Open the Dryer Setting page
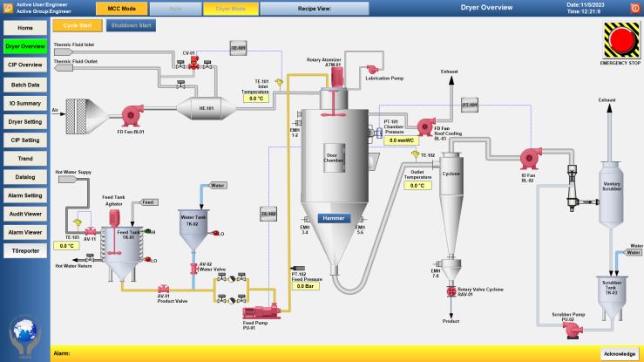Image resolution: width=644 pixels, height=362 pixels. click(x=25, y=121)
